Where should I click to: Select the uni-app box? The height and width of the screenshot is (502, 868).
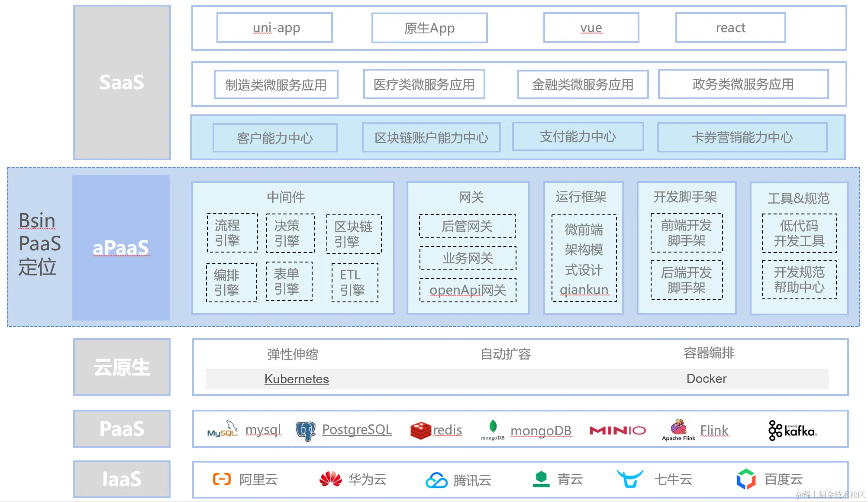pos(275,28)
